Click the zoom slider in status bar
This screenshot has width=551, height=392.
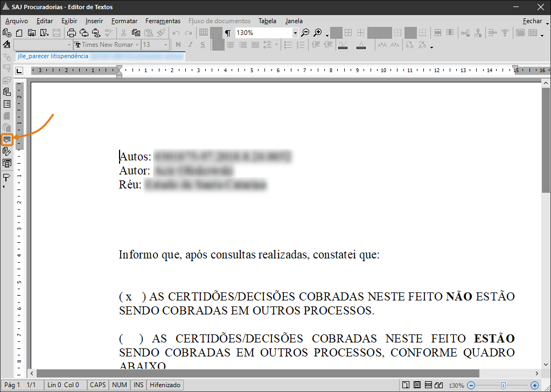coord(503,385)
